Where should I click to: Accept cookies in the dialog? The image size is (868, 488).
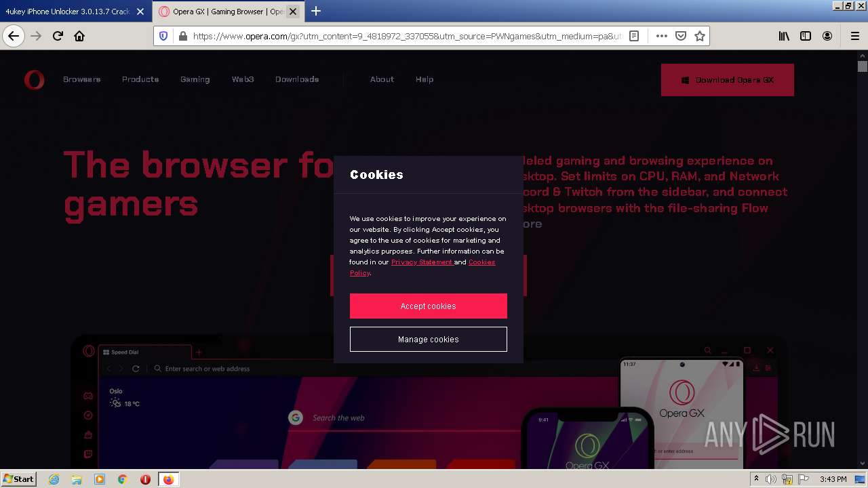(429, 306)
